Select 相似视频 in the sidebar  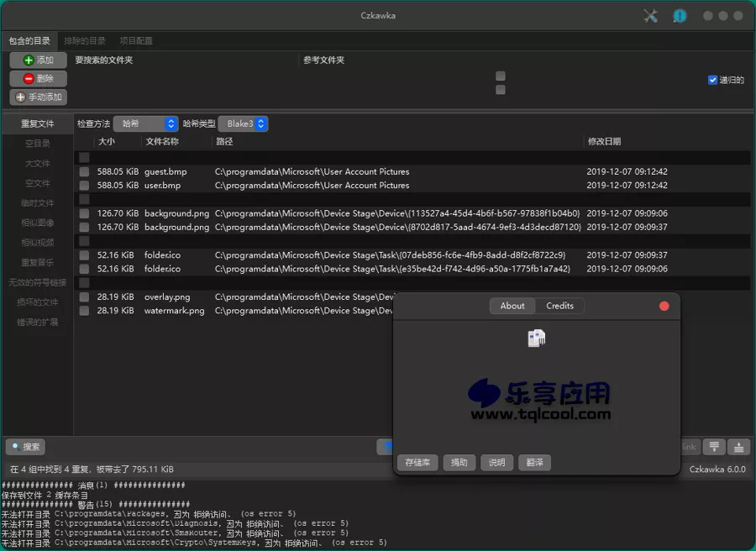38,243
